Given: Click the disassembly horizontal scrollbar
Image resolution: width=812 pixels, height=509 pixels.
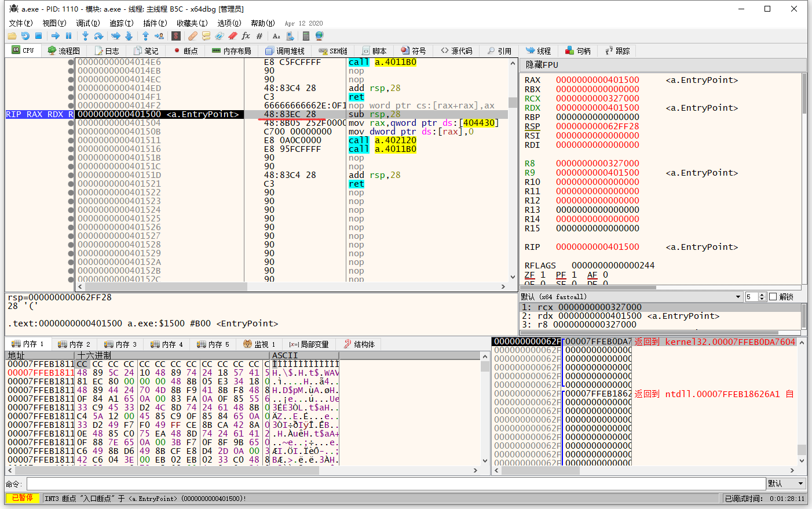Looking at the screenshot, I should click(292, 286).
